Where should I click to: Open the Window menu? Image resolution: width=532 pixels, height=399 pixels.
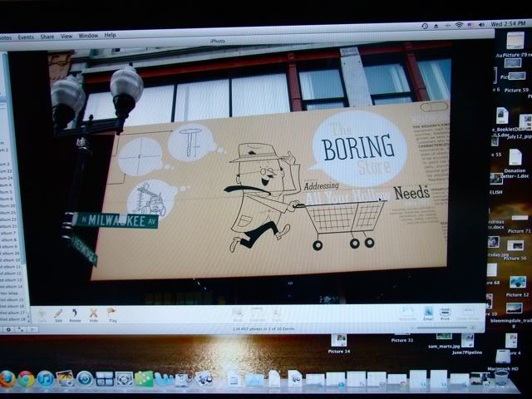[88, 36]
